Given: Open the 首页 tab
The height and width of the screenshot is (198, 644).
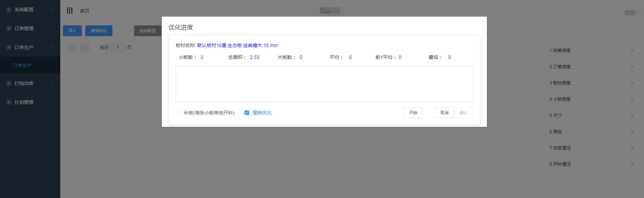Looking at the screenshot, I should point(85,11).
